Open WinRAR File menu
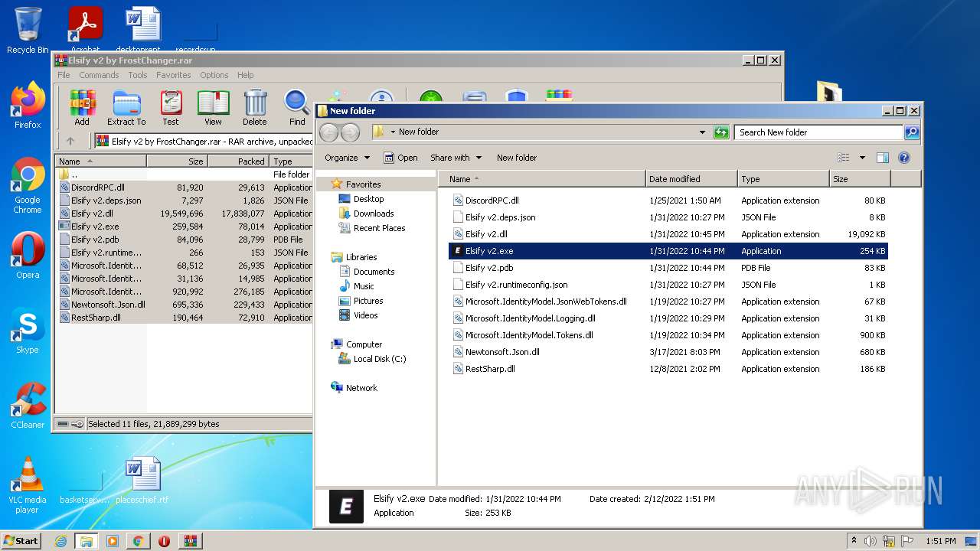The width and height of the screenshot is (980, 551). pos(64,75)
